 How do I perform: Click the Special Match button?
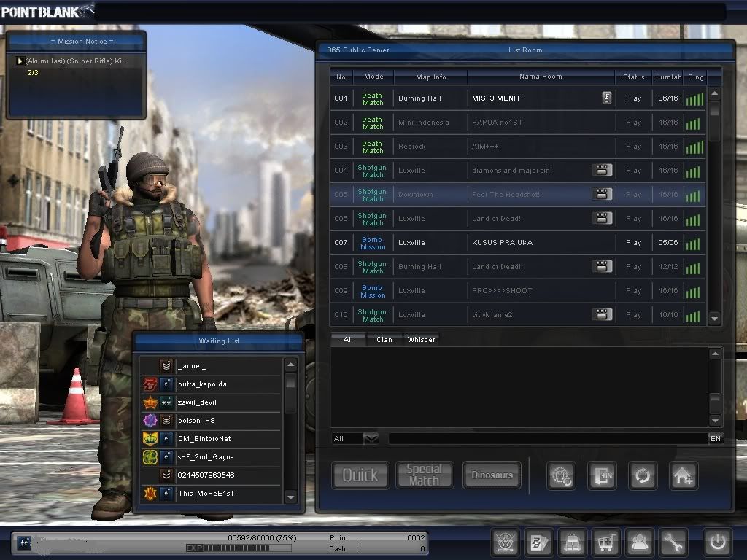pyautogui.click(x=425, y=475)
